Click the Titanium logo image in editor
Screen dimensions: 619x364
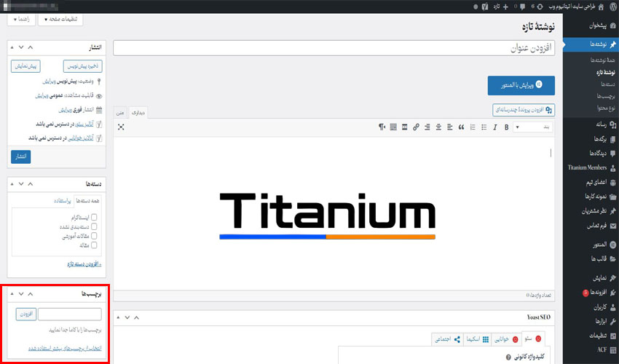click(328, 216)
